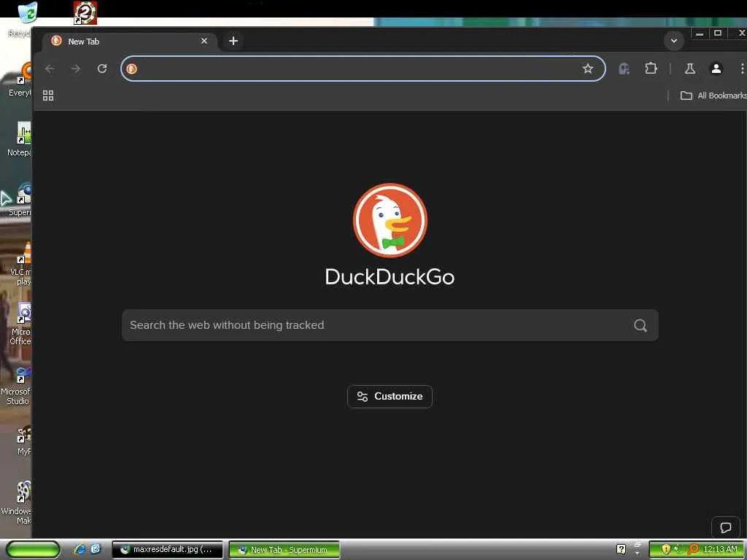Click the DuckDuckGo icon in address bar
The height and width of the screenshot is (560, 747).
click(x=132, y=69)
